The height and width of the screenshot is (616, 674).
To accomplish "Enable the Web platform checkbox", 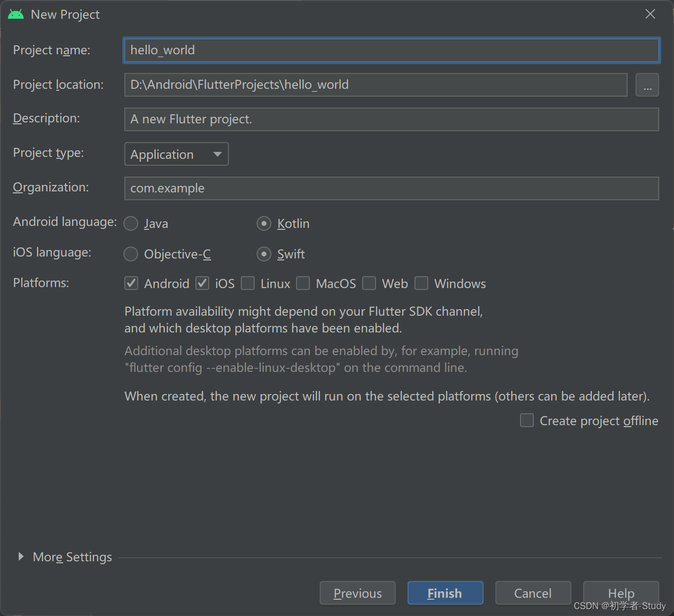I will pos(369,283).
